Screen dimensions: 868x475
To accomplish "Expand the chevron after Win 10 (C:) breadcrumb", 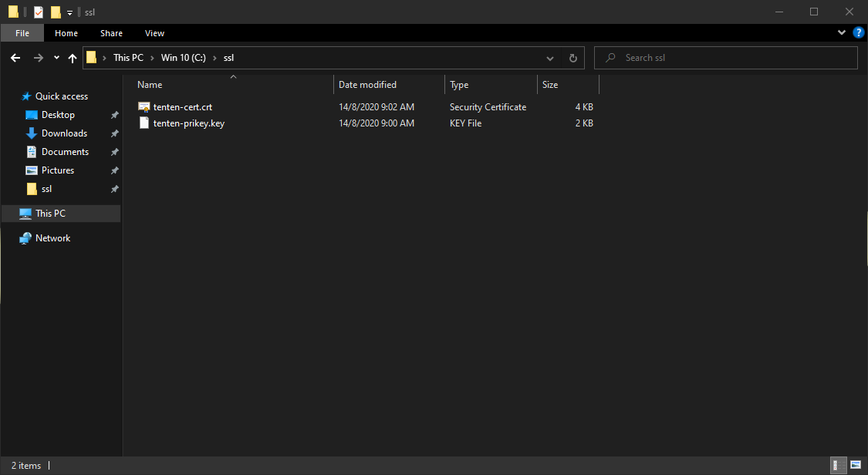I will [214, 58].
